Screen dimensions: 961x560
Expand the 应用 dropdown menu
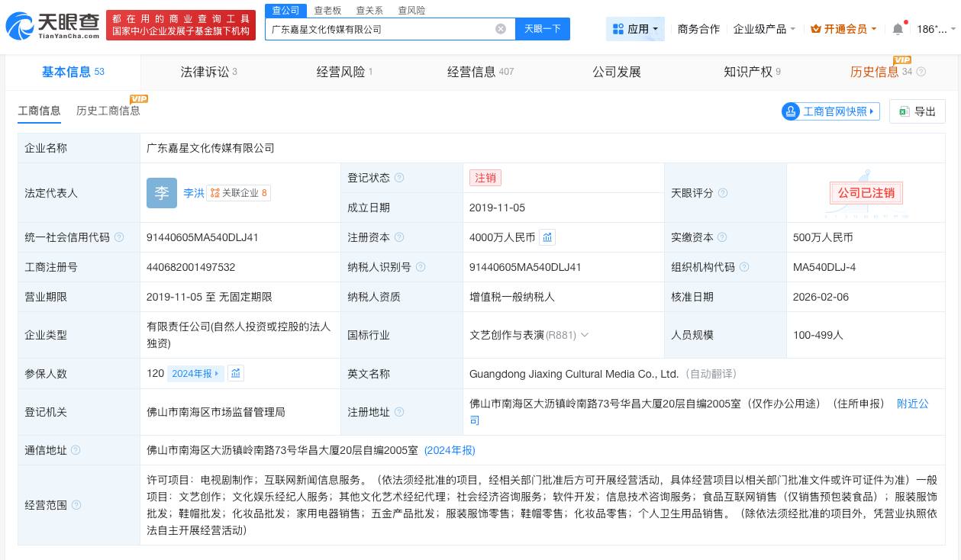point(635,28)
